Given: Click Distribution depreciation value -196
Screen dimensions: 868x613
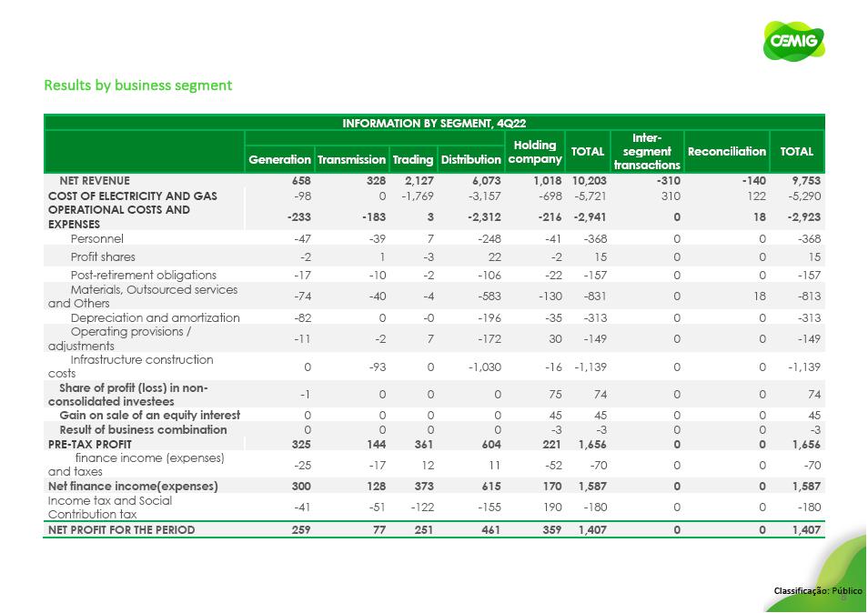Looking at the screenshot, I should 490,318.
